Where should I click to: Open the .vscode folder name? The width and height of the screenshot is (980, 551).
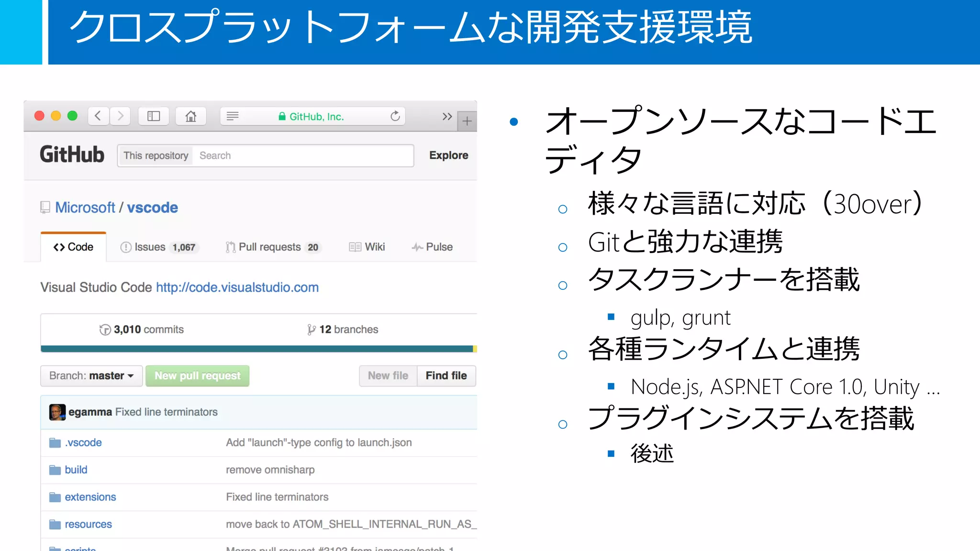83,442
